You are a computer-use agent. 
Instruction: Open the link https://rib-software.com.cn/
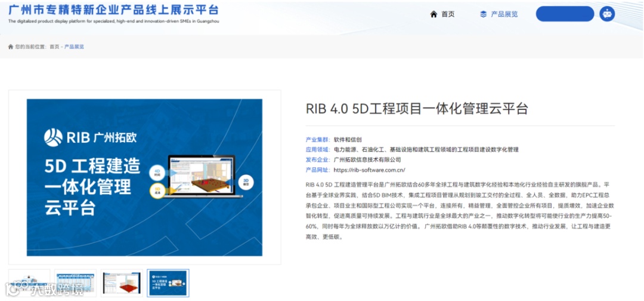tap(370, 170)
